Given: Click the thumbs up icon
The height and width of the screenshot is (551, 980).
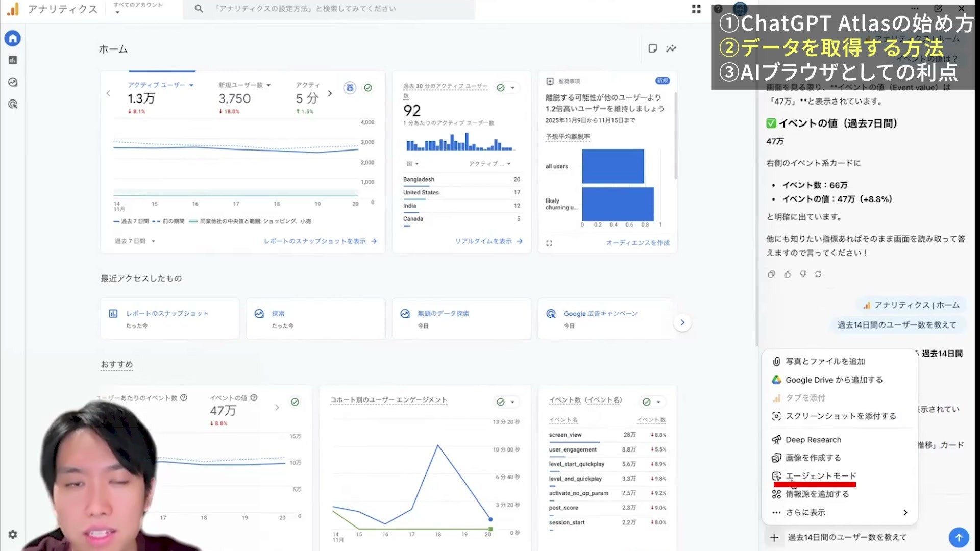Looking at the screenshot, I should coord(787,274).
